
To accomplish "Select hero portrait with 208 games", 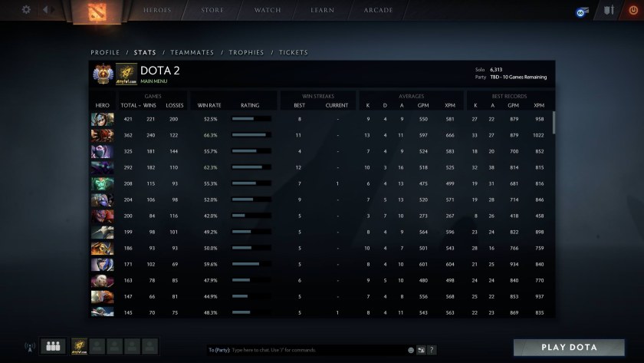I will [x=102, y=183].
